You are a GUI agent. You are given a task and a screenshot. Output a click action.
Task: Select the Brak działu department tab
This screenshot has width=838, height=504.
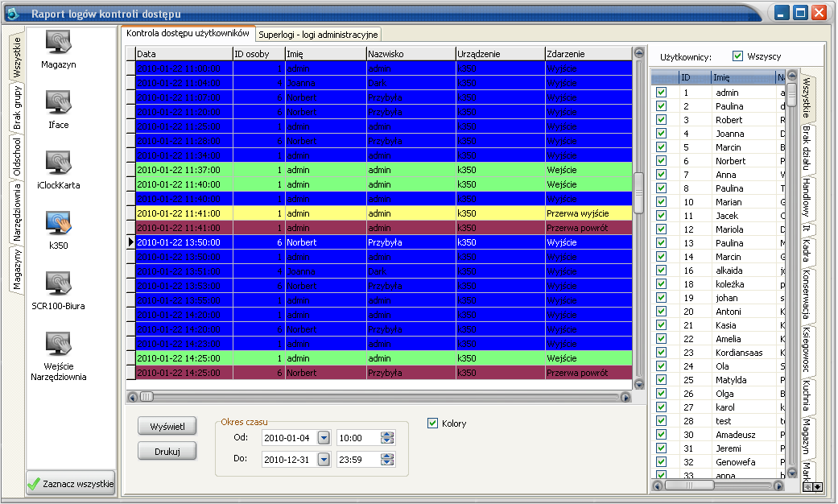pos(807,148)
